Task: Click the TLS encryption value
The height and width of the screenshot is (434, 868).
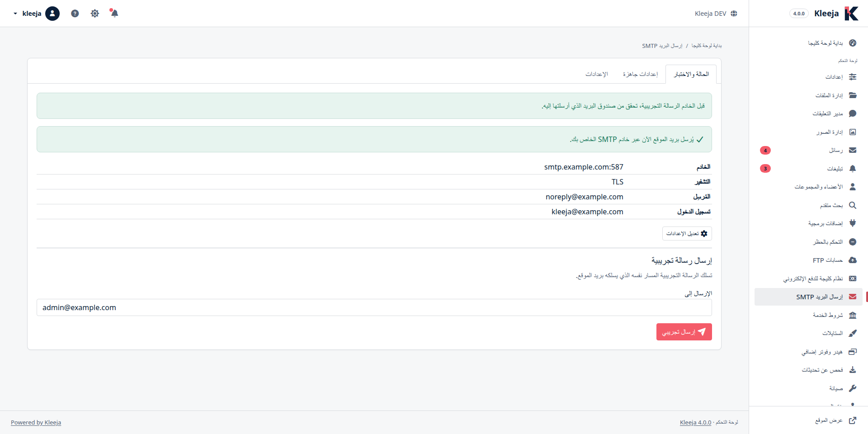Action: point(618,182)
